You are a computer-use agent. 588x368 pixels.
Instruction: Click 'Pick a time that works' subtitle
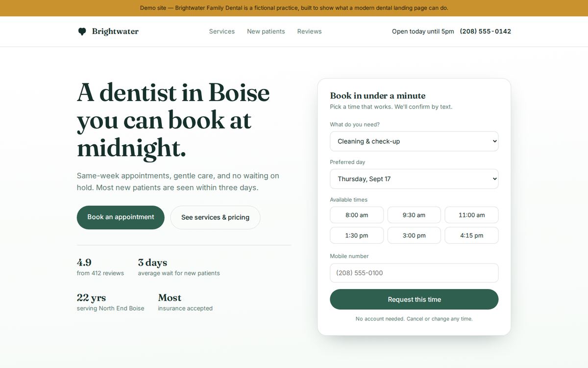(391, 107)
